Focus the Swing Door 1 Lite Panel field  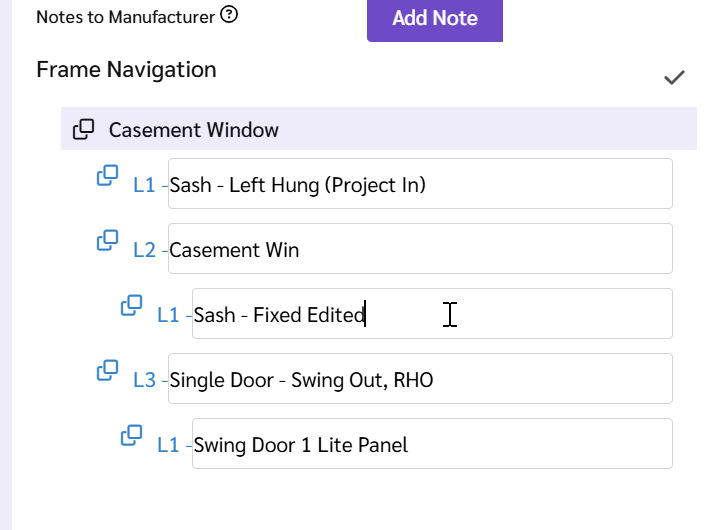[x=432, y=444]
